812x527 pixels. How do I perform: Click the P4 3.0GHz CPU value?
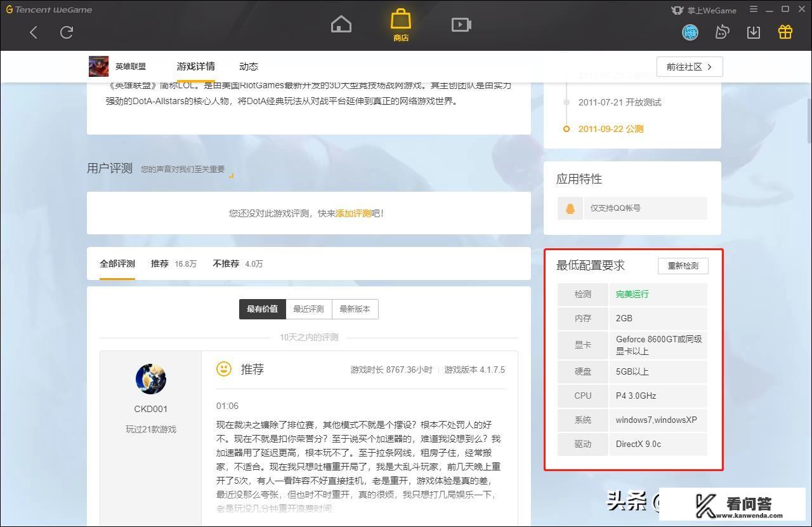coord(636,396)
